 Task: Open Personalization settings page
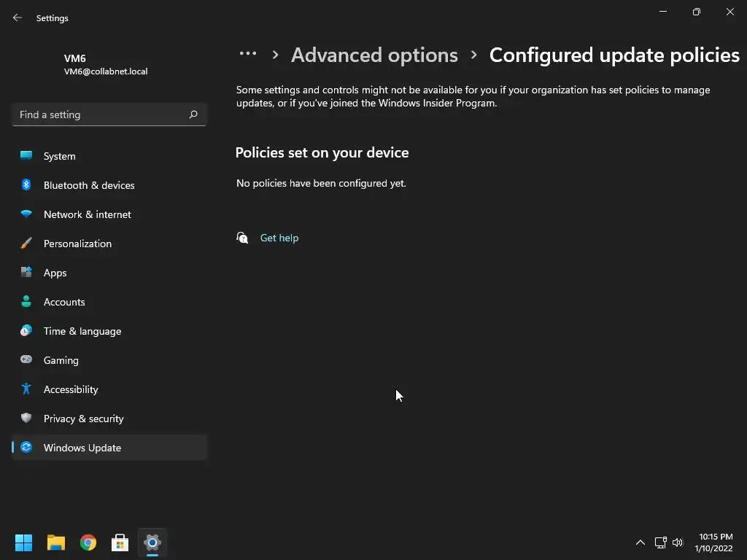click(x=77, y=244)
